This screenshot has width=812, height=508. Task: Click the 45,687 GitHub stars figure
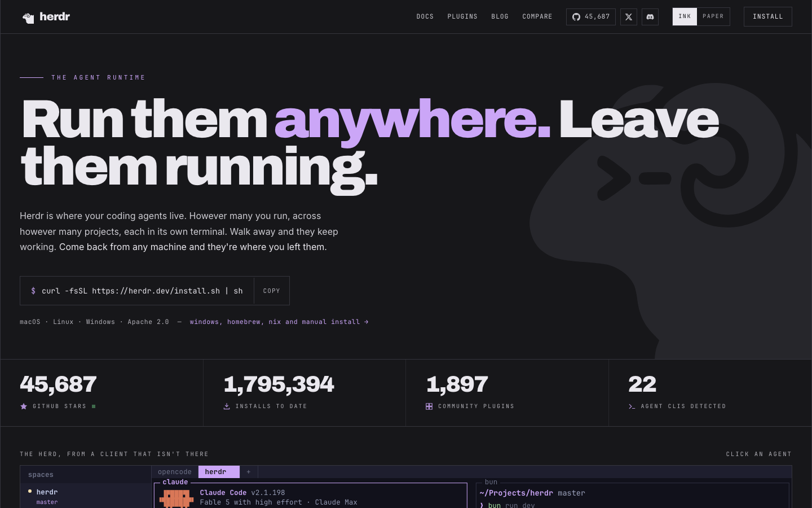click(x=58, y=384)
